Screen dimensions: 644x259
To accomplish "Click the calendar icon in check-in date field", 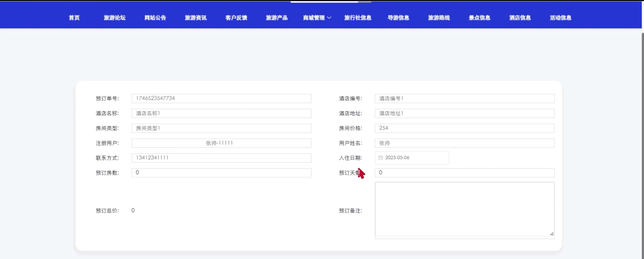I will pos(380,158).
